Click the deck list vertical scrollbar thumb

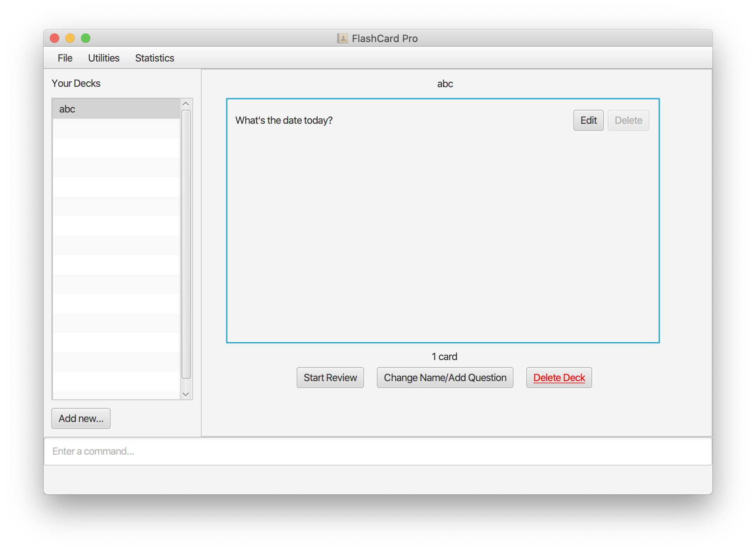tap(186, 244)
